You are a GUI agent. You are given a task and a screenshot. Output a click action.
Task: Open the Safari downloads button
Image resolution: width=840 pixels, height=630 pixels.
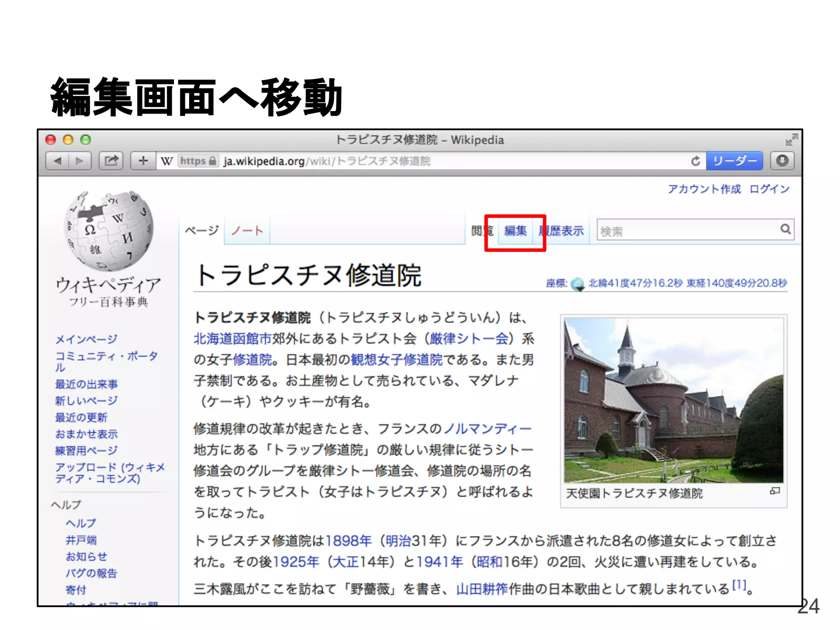click(x=782, y=161)
